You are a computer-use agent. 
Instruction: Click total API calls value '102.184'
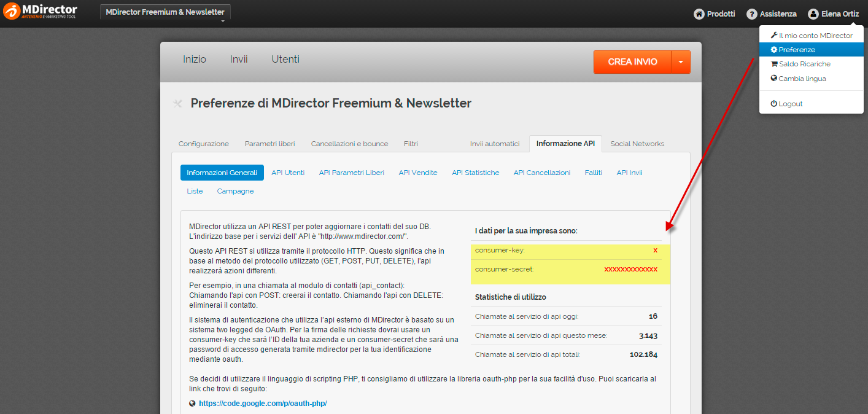point(643,354)
